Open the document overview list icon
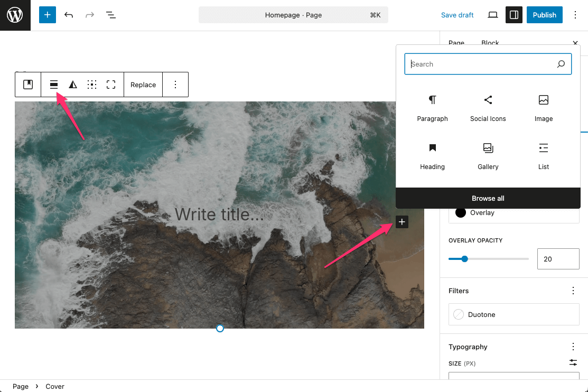 111,15
